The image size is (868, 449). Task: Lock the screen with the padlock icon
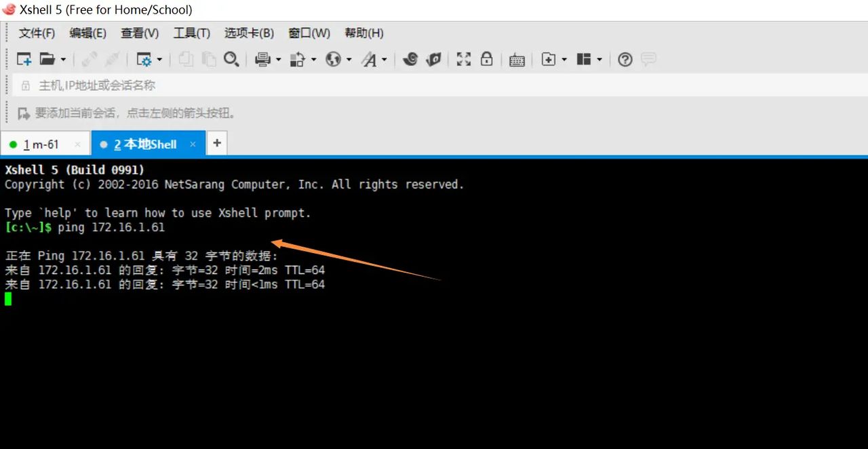(486, 59)
